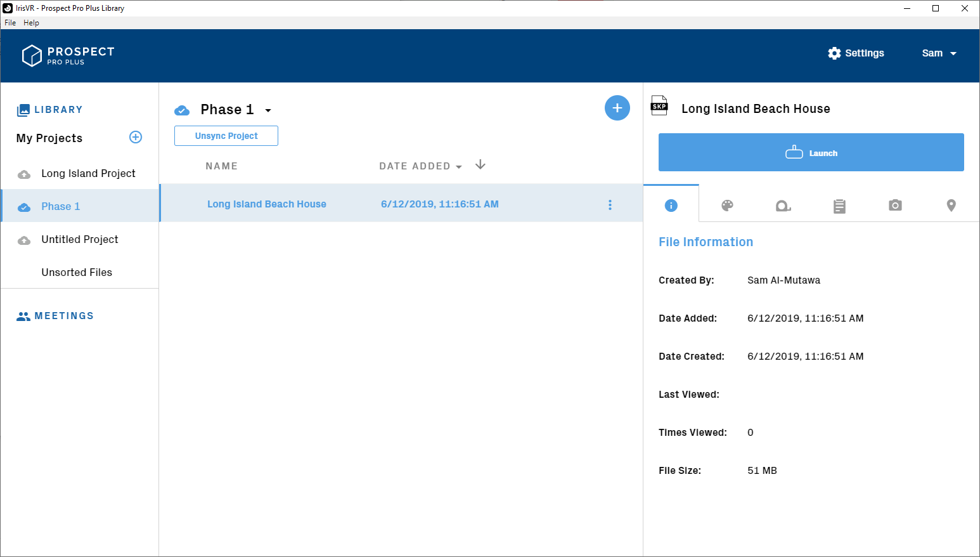Screen dimensions: 980x557
Task: Click cloud upload icon beside Untitled Project
Action: [24, 240]
